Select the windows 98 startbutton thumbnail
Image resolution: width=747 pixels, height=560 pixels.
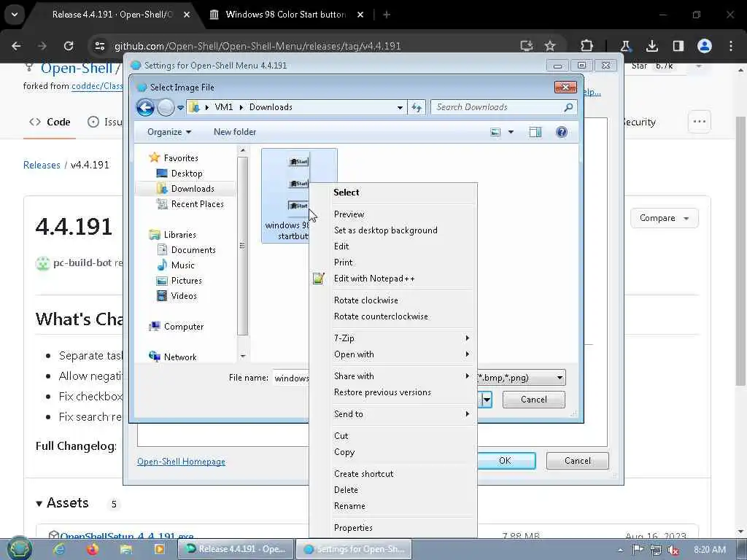[298, 195]
